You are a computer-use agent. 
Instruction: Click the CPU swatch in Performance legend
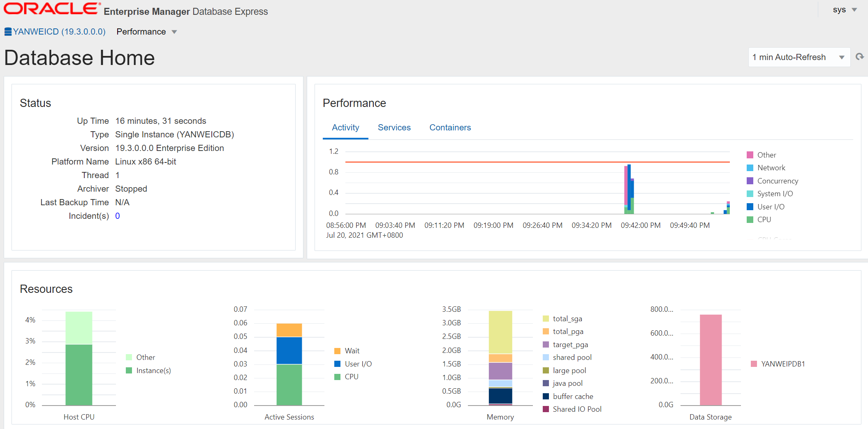tap(750, 220)
